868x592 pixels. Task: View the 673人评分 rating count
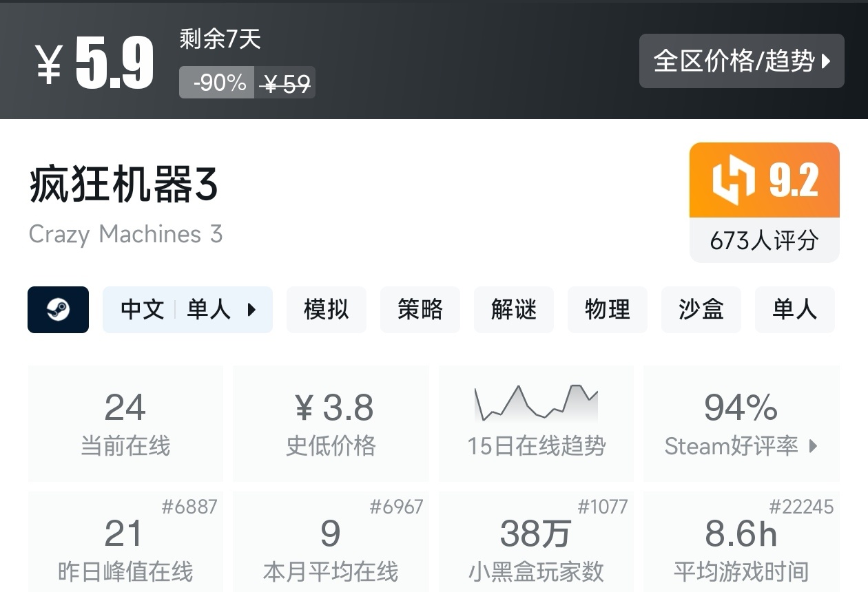(764, 240)
